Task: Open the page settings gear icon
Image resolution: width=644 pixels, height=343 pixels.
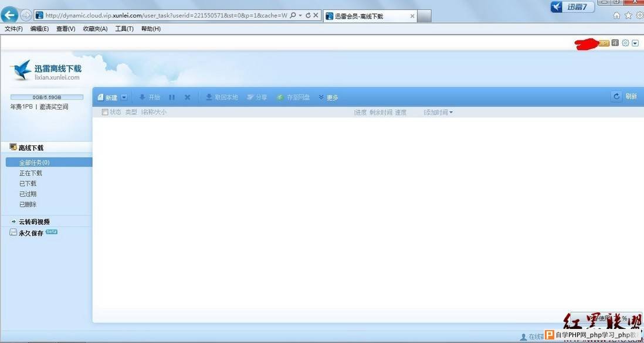Action: pyautogui.click(x=625, y=43)
